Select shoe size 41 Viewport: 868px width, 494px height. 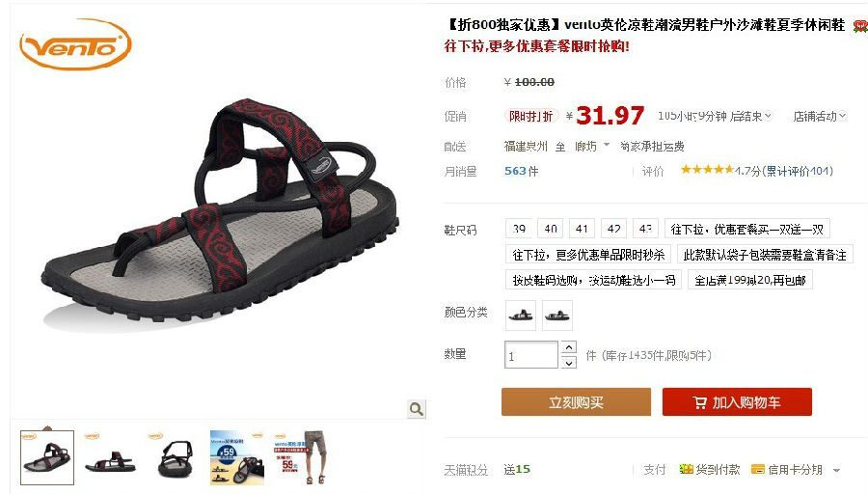(582, 229)
